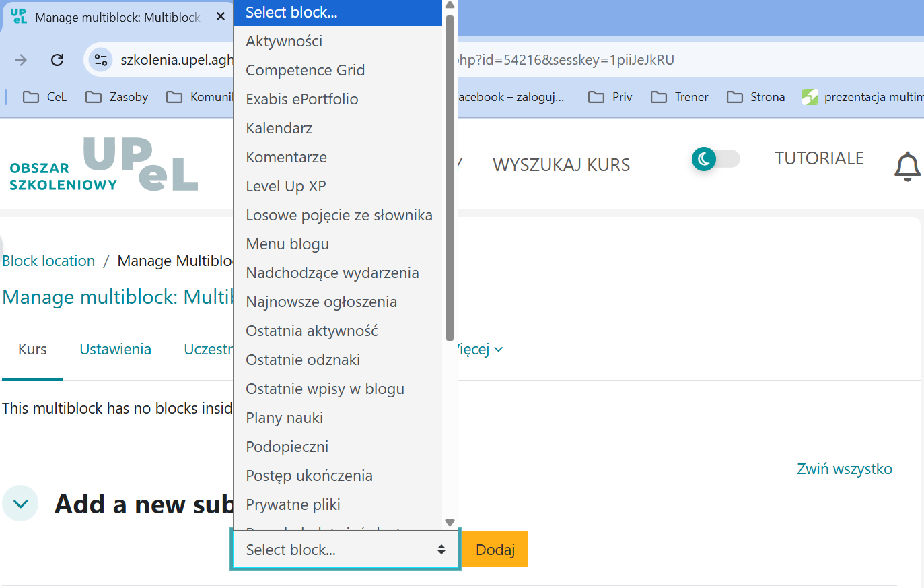This screenshot has width=924, height=588.
Task: Open the Block location breadcrumb link
Action: [49, 261]
